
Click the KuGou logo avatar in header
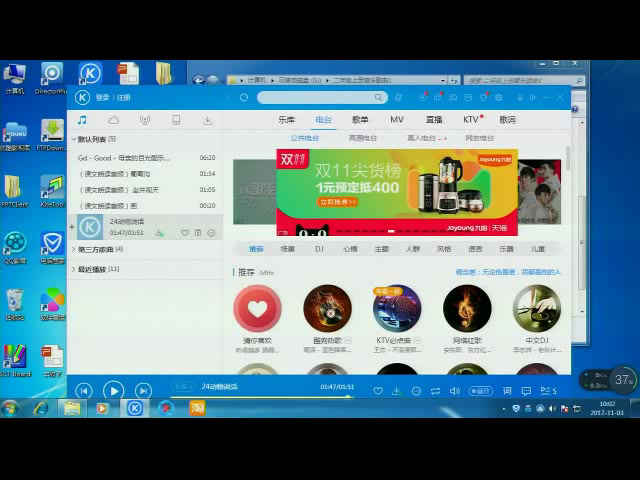82,98
